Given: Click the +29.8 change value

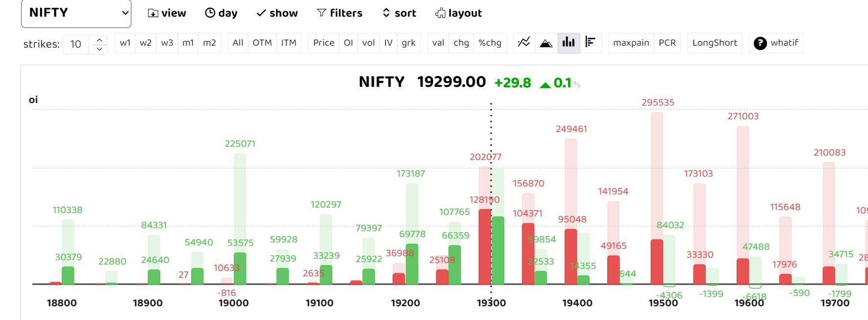Looking at the screenshot, I should click(x=513, y=83).
